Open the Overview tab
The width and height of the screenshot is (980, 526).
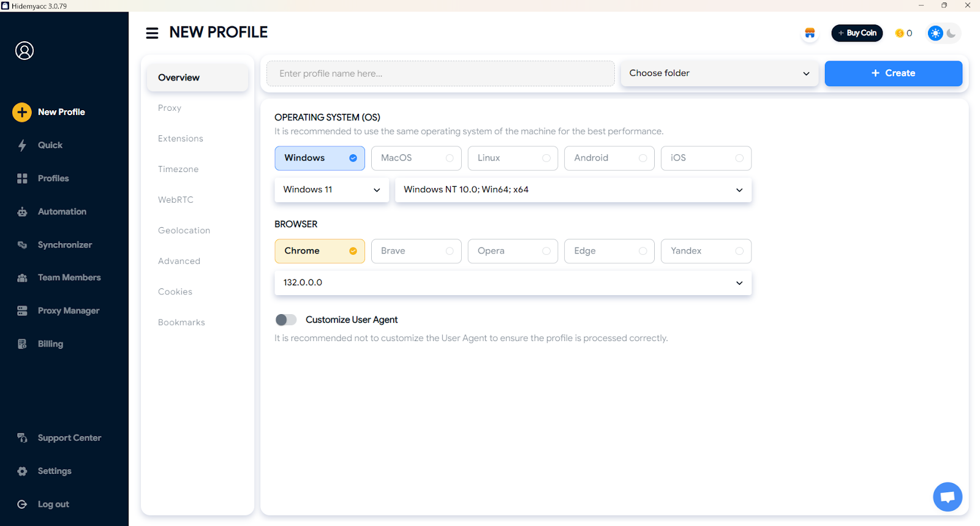point(197,78)
